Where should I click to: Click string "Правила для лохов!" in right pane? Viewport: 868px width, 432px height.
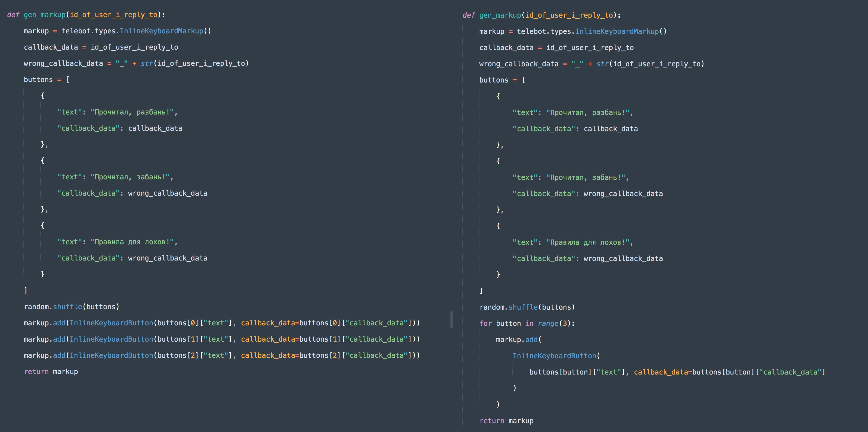click(x=588, y=242)
